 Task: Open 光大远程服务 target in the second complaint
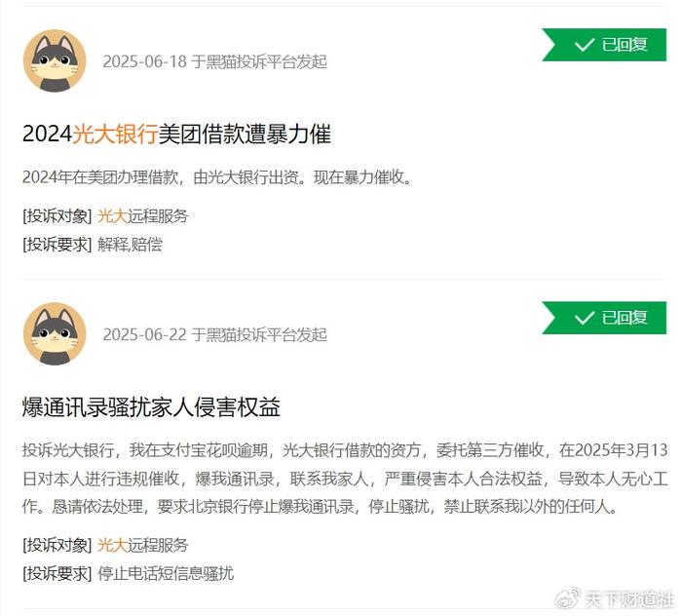pos(142,545)
